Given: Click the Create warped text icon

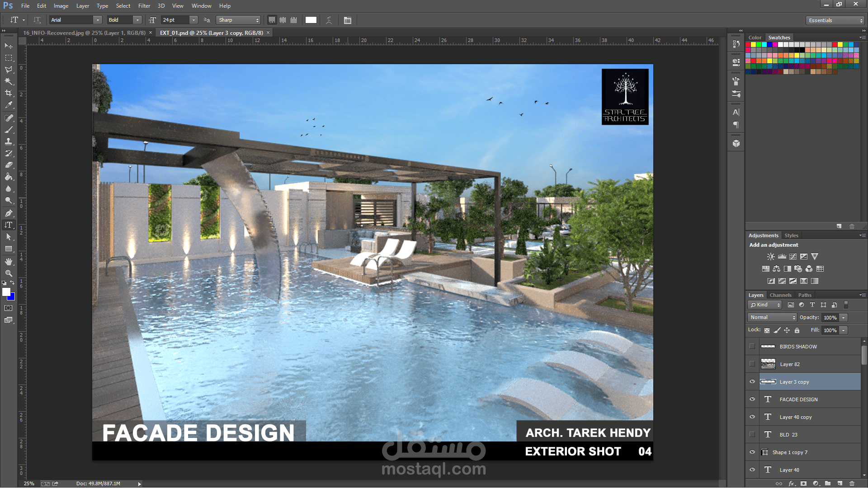Looking at the screenshot, I should (x=329, y=20).
